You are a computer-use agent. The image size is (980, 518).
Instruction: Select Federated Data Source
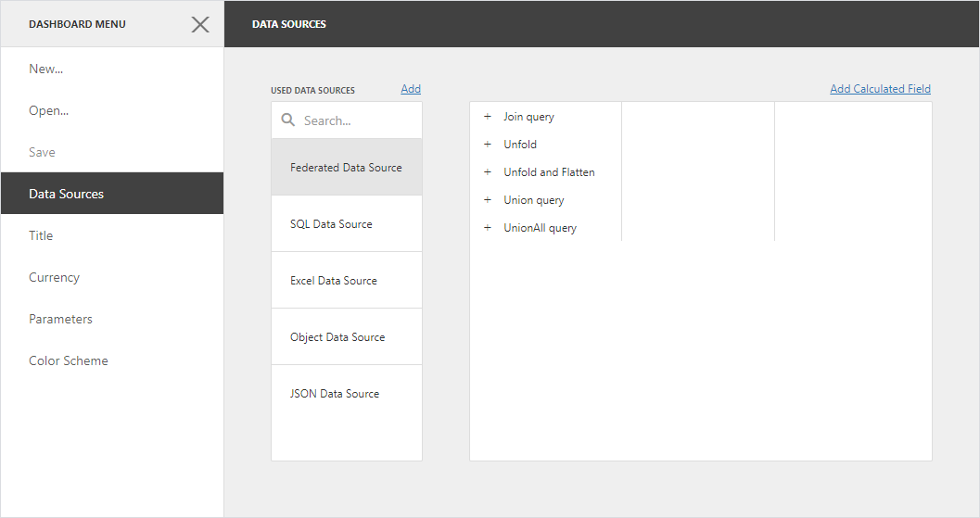(347, 167)
